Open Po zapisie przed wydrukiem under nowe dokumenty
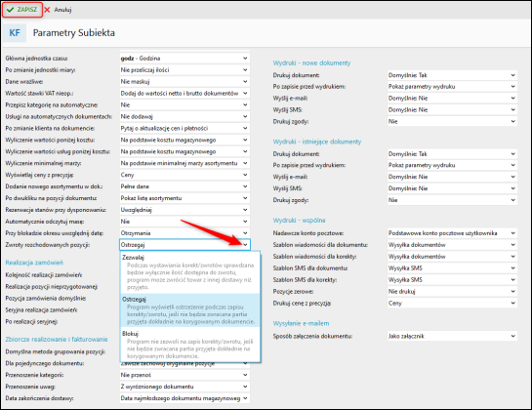Screen dimensions: 532x410 pos(452,87)
